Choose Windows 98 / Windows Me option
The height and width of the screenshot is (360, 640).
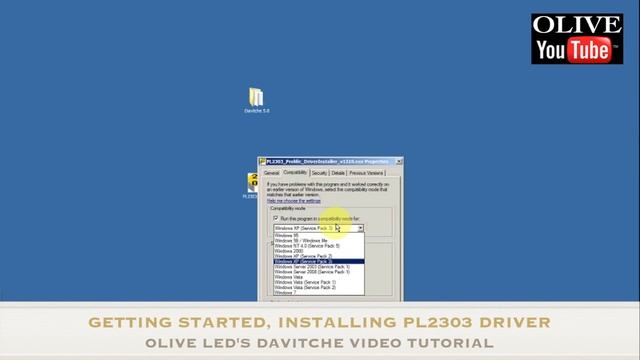click(x=319, y=241)
